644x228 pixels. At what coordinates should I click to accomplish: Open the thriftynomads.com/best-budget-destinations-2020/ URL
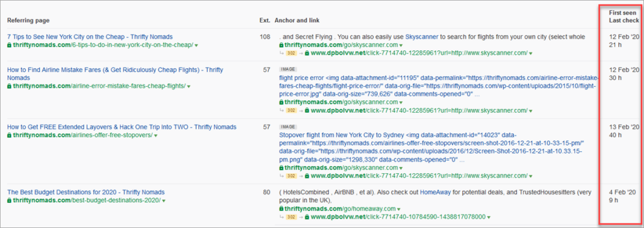click(87, 200)
